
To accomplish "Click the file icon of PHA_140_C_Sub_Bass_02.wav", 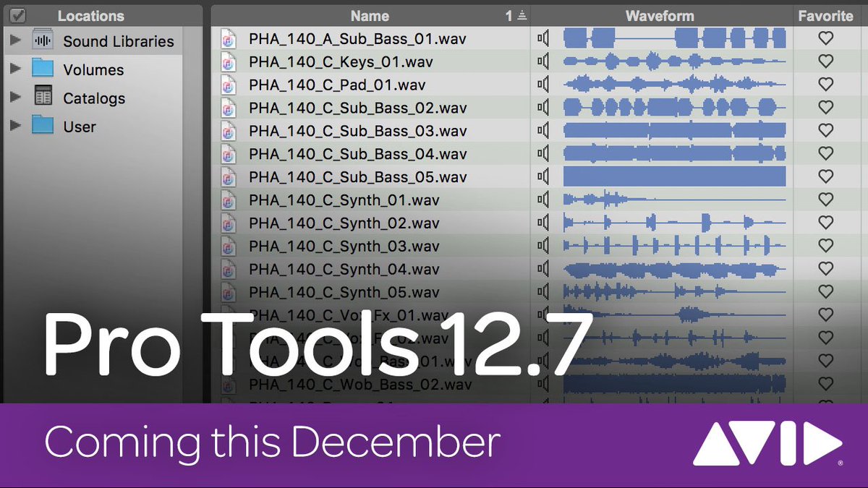I will coord(228,108).
